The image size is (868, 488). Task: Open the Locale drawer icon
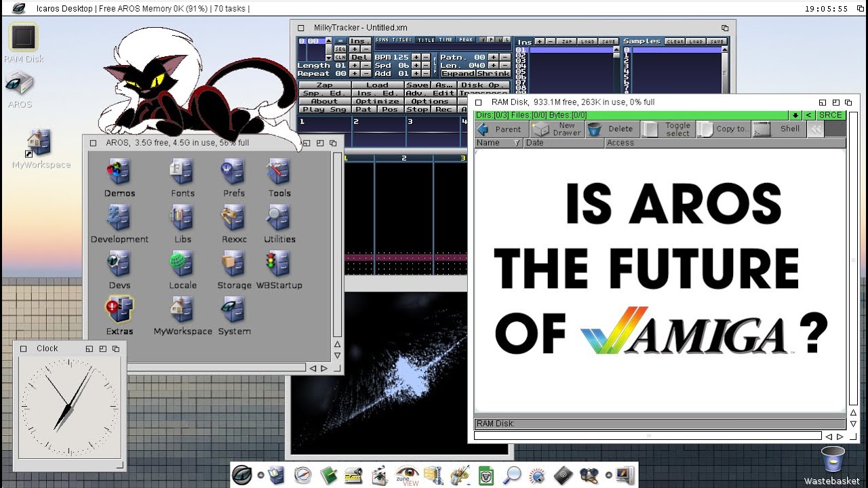click(x=182, y=270)
